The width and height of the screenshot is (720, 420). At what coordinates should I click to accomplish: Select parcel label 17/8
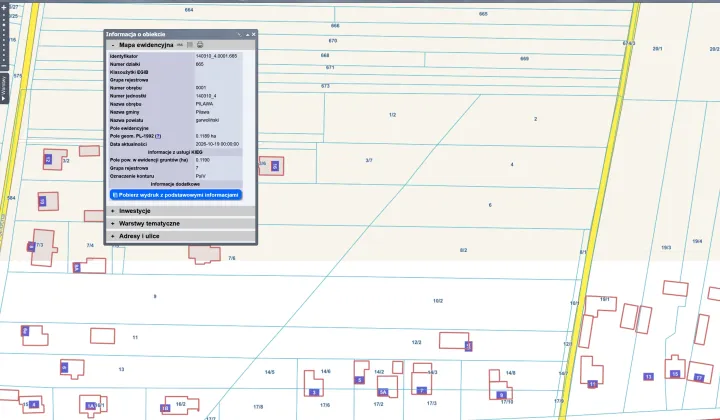click(x=258, y=407)
